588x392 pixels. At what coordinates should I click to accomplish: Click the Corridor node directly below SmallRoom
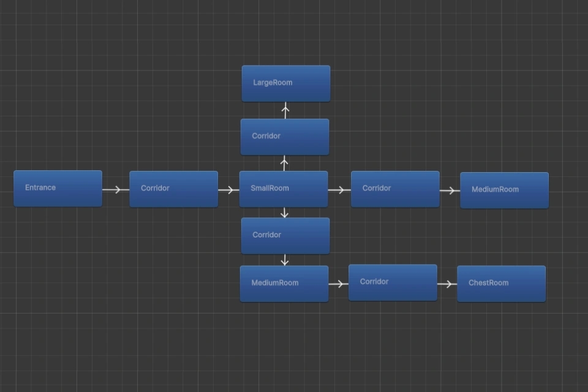[x=285, y=235]
